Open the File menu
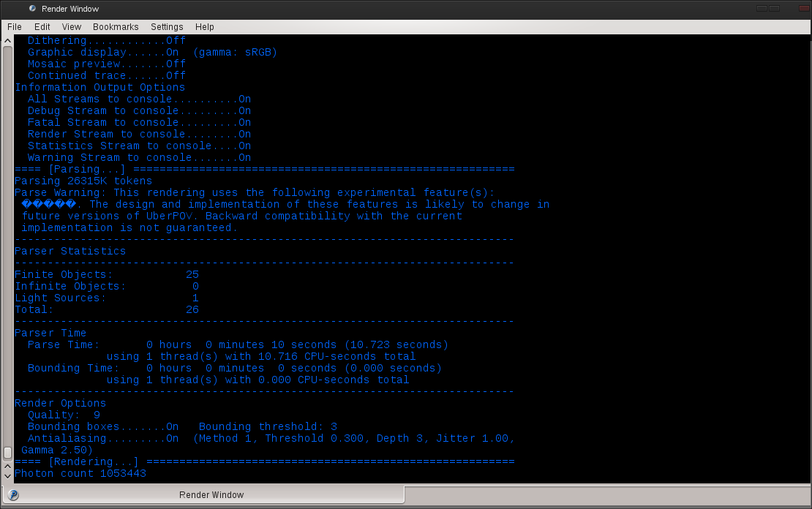This screenshot has width=812, height=509. [15, 27]
